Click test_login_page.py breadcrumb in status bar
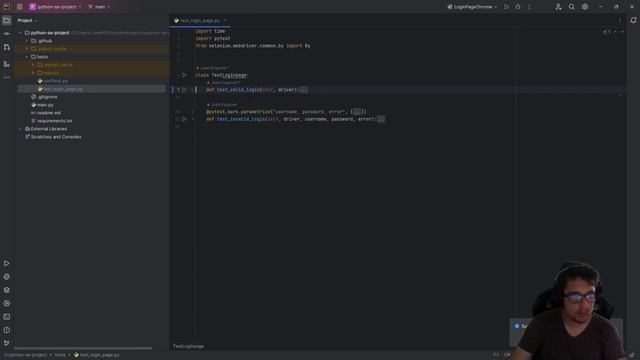 pos(97,355)
